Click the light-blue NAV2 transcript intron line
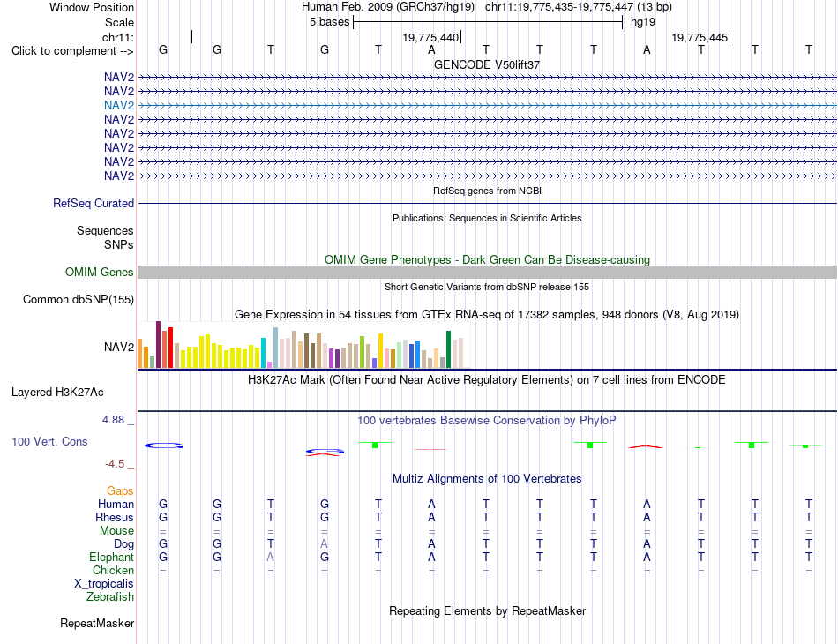The image size is (838, 644). click(x=487, y=105)
